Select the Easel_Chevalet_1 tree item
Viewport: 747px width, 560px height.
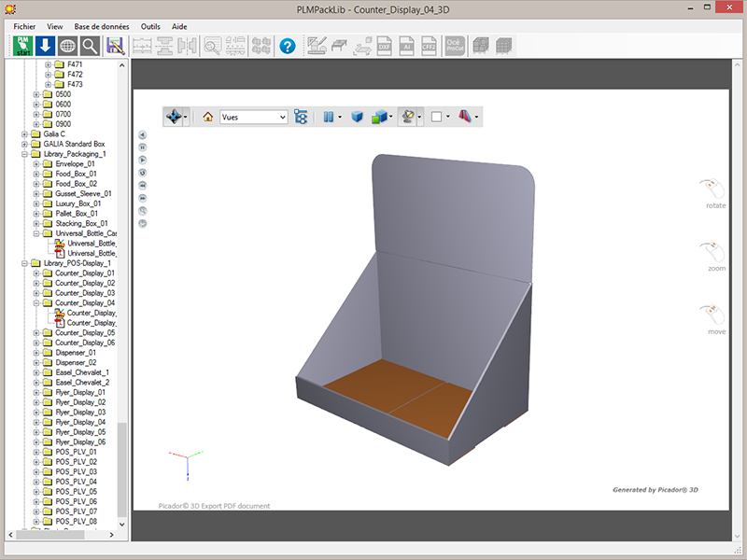pyautogui.click(x=82, y=372)
